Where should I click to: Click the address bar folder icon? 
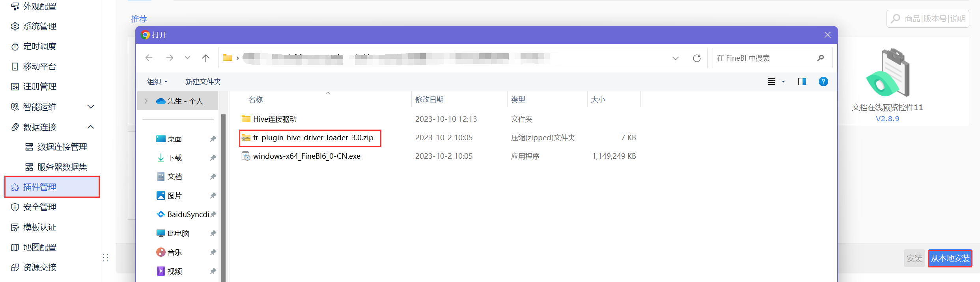pos(228,58)
